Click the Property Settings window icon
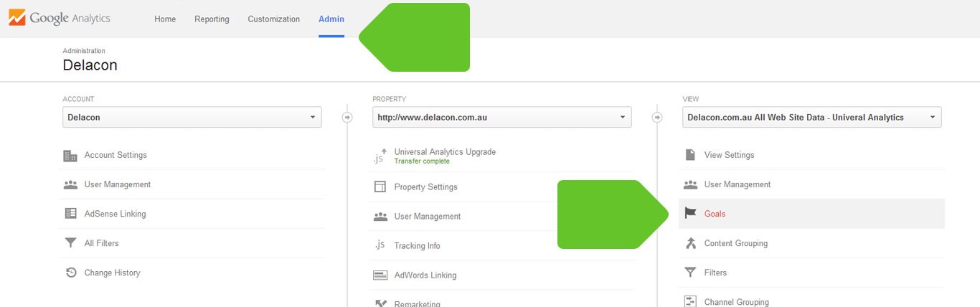Image resolution: width=980 pixels, height=307 pixels. pos(380,187)
